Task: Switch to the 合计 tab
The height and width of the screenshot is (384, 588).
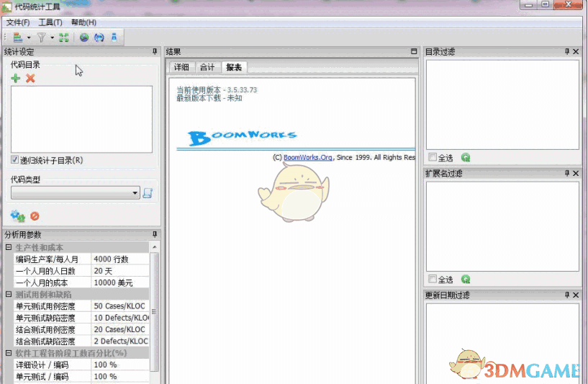Action: point(207,67)
